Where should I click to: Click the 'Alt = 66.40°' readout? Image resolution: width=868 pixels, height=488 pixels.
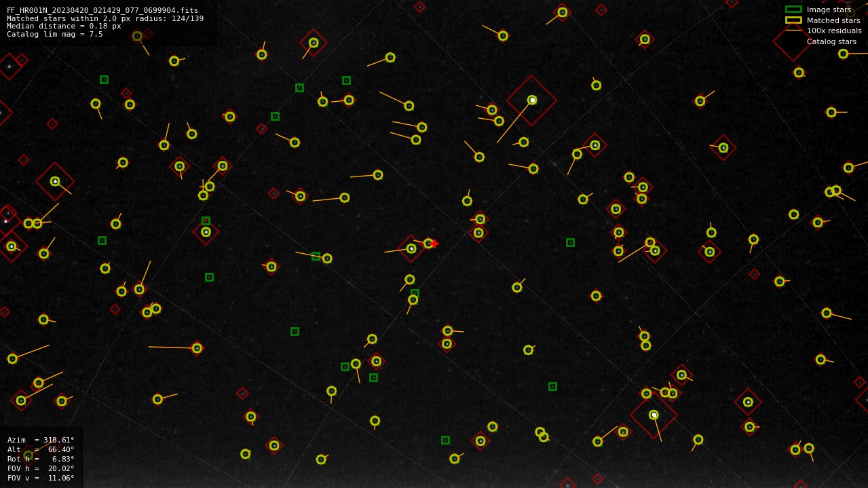pos(41,450)
